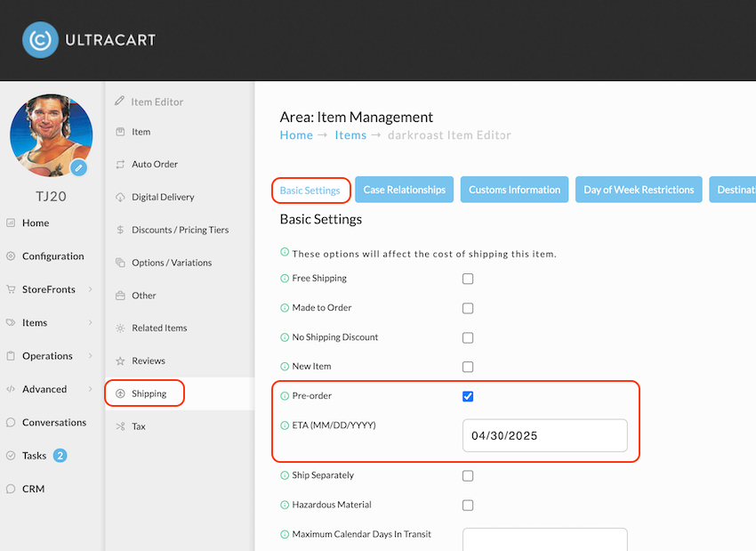Viewport: 756px width, 551px height.
Task: Click the info icon beside Free Shipping
Action: click(285, 279)
